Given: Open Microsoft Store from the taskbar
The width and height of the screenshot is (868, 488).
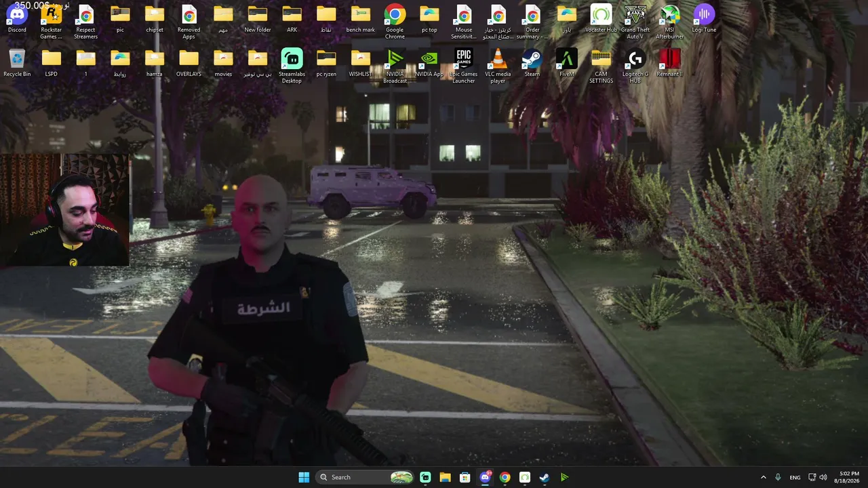Looking at the screenshot, I should coord(465,477).
